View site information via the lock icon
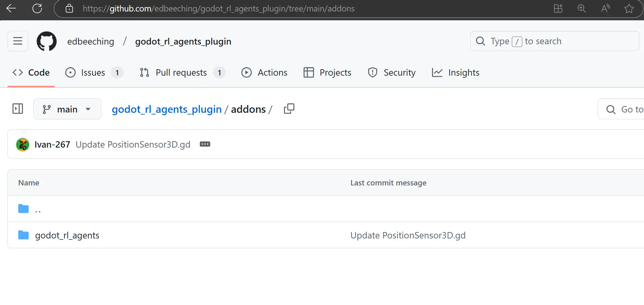This screenshot has width=644, height=305. pyautogui.click(x=69, y=8)
